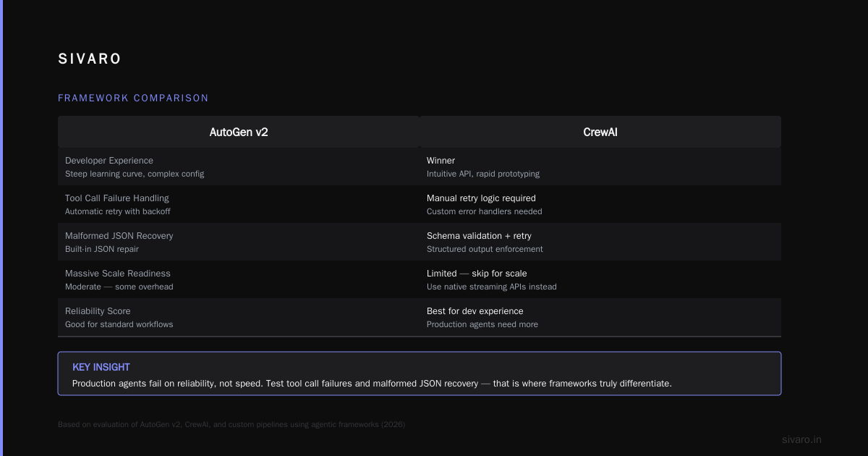Select 'Structured output enforcement' text
Image resolution: width=868 pixels, height=456 pixels.
coord(485,249)
